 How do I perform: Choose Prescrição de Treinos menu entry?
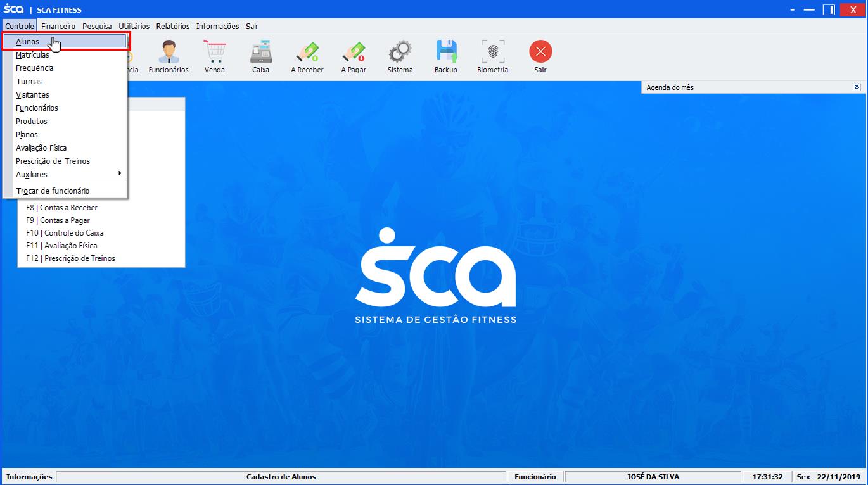[x=70, y=161]
